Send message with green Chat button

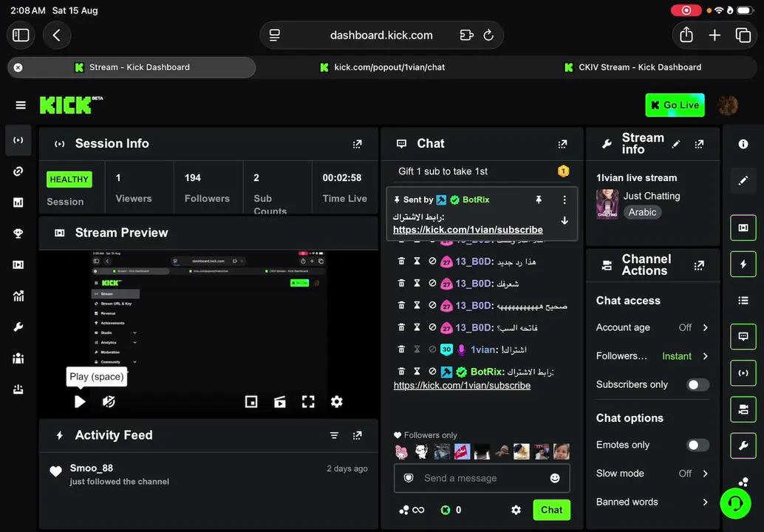point(551,510)
